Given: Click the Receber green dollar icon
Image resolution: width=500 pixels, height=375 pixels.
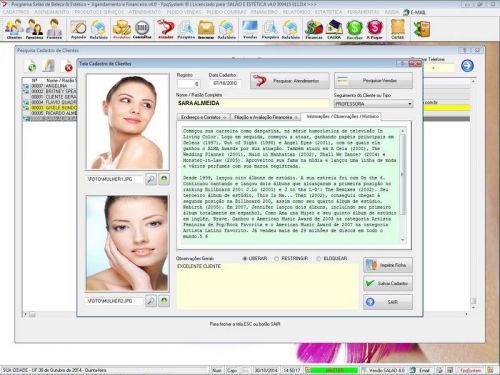Looking at the screenshot, I should tap(354, 29).
